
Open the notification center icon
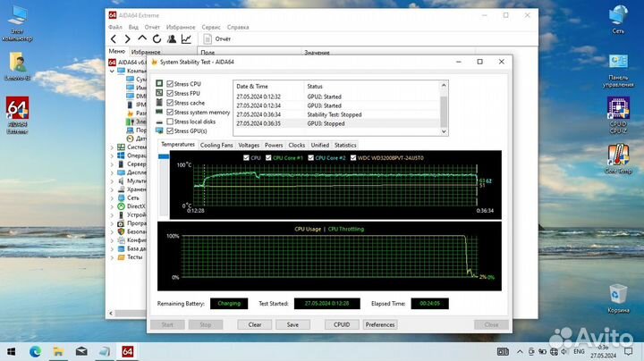tap(628, 351)
